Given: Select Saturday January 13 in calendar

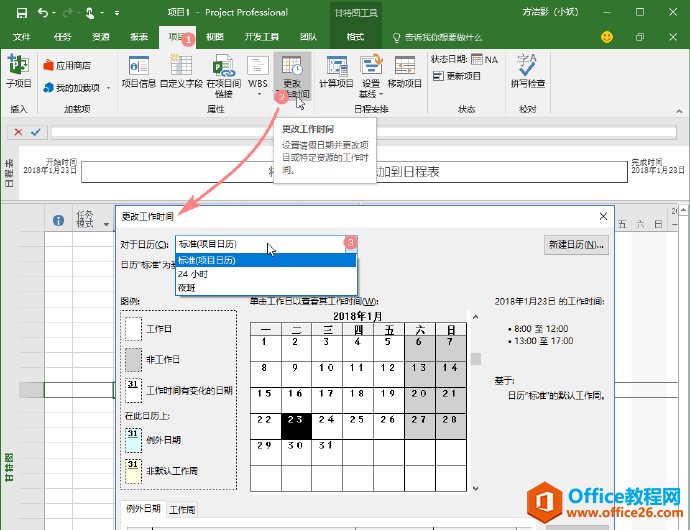Looking at the screenshot, I should coord(420,375).
